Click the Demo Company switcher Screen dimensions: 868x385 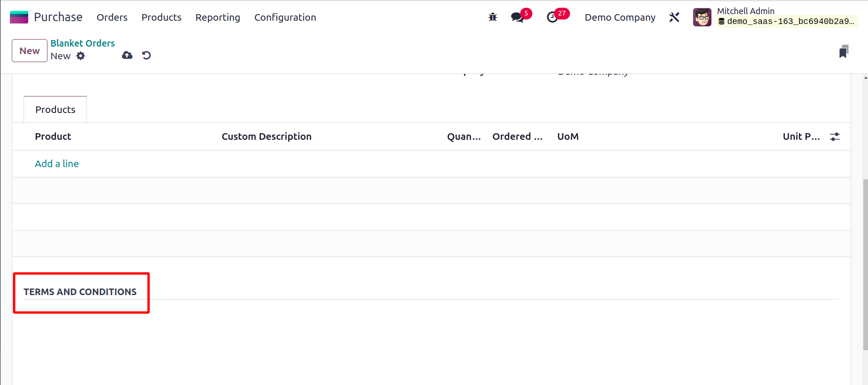pyautogui.click(x=620, y=17)
